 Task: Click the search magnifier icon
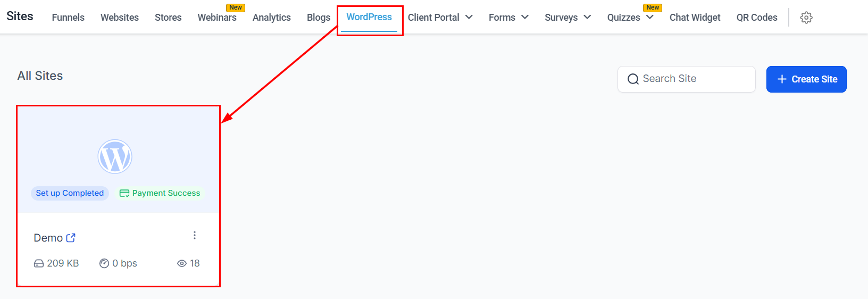(633, 79)
